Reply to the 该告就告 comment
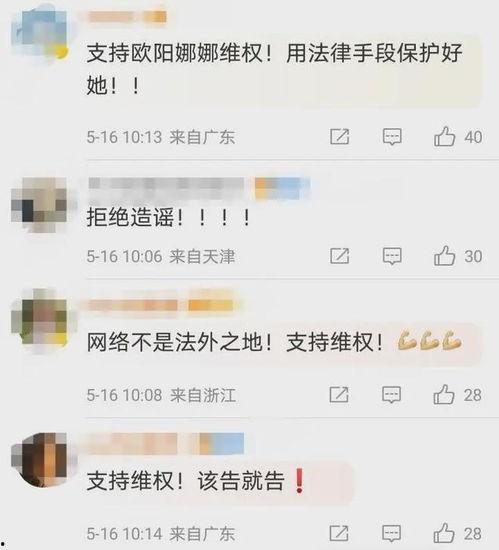The image size is (499, 550). pos(391,534)
